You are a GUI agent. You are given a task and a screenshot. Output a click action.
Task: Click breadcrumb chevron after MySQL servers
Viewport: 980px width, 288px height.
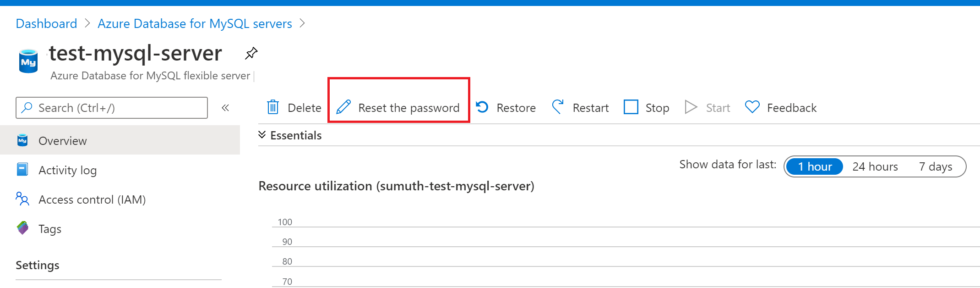point(302,23)
